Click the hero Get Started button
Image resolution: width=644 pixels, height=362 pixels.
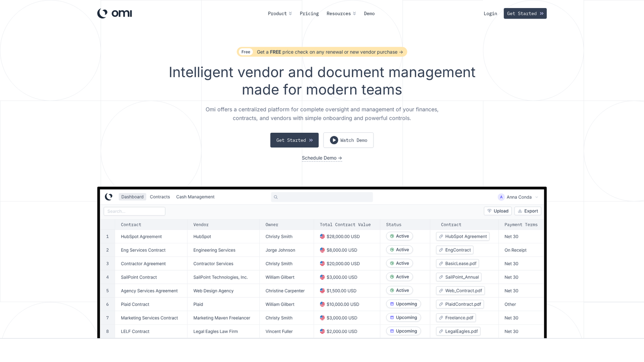coord(294,140)
